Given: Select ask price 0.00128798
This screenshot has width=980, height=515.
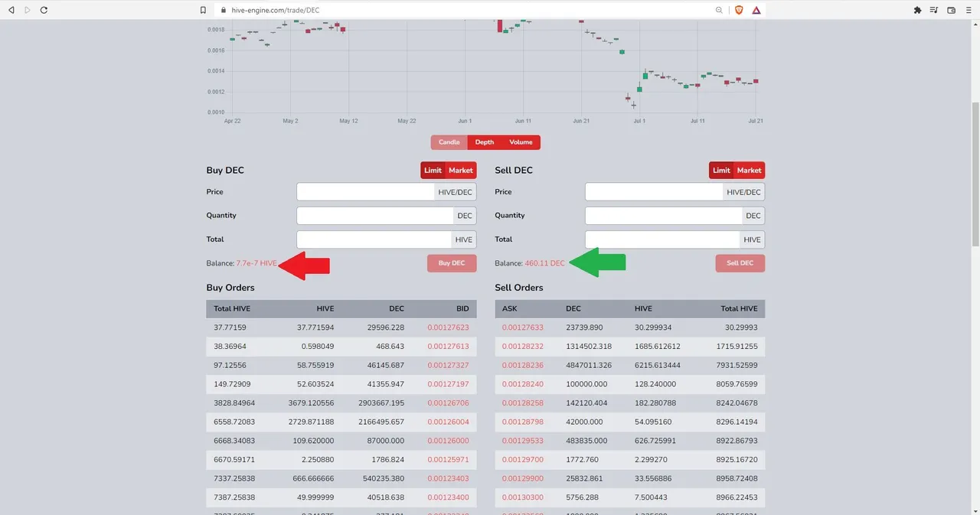Looking at the screenshot, I should [523, 422].
